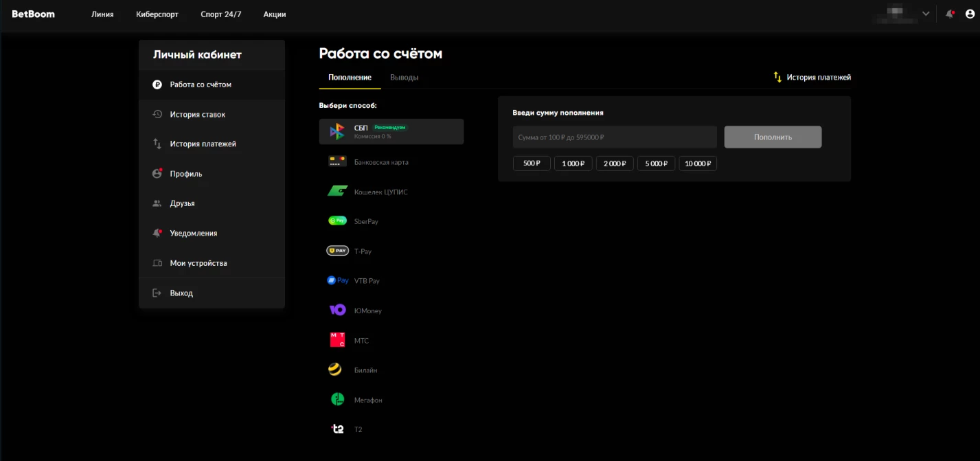Select the SberPay payment icon
The height and width of the screenshot is (461, 980).
337,221
